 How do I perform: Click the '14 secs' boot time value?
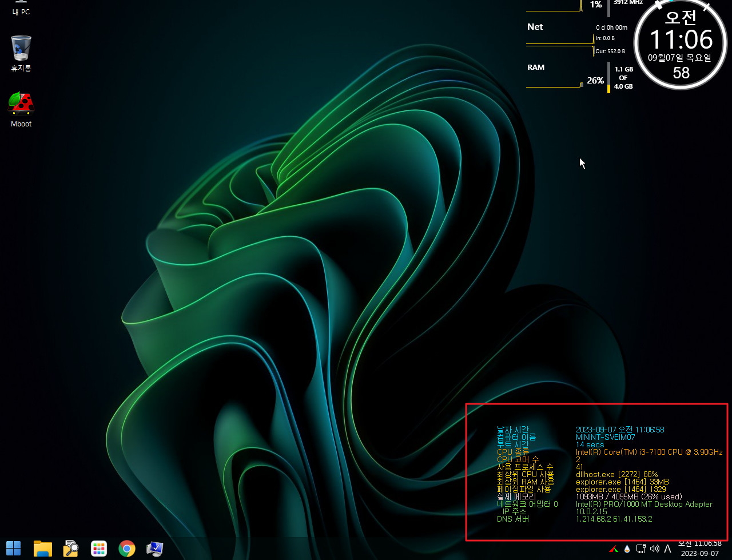point(590,444)
